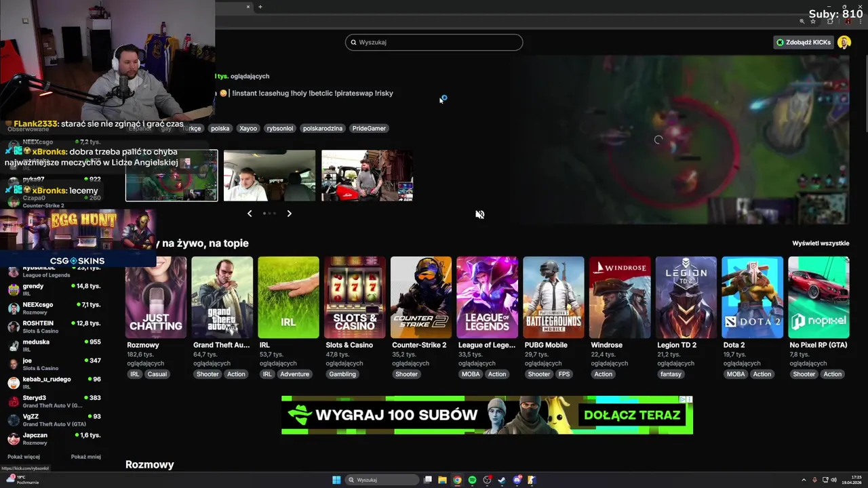Click Steryd3's avatar in sidebar
The image size is (868, 488).
[x=14, y=401]
